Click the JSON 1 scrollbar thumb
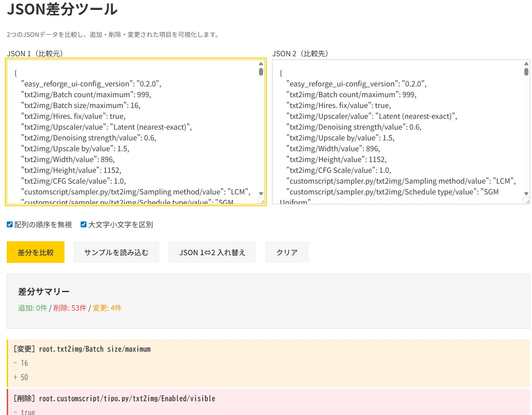The image size is (532, 415). 261,72
